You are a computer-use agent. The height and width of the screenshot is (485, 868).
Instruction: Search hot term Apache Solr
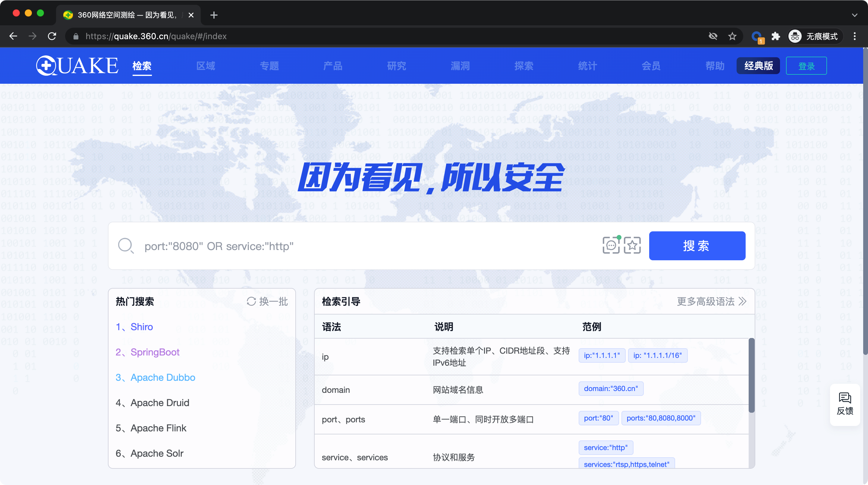tap(149, 453)
